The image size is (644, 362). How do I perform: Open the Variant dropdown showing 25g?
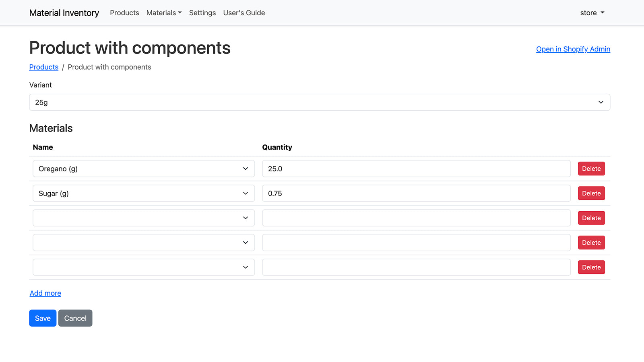(320, 102)
